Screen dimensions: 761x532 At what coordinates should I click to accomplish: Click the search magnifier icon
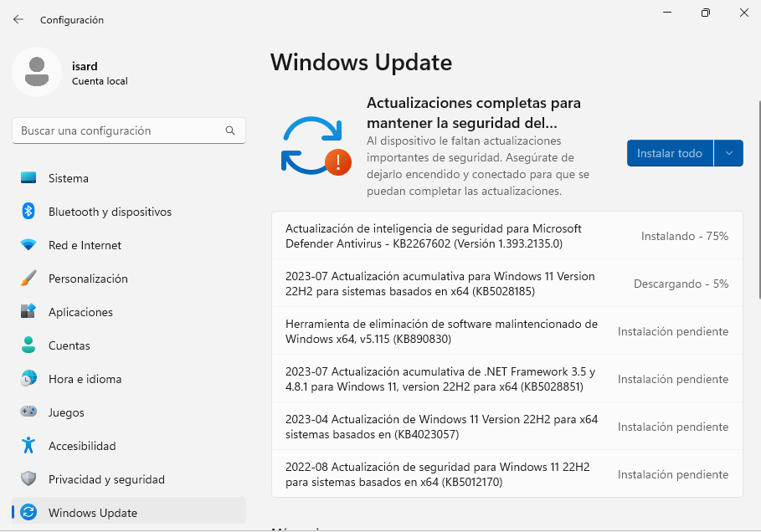(230, 131)
